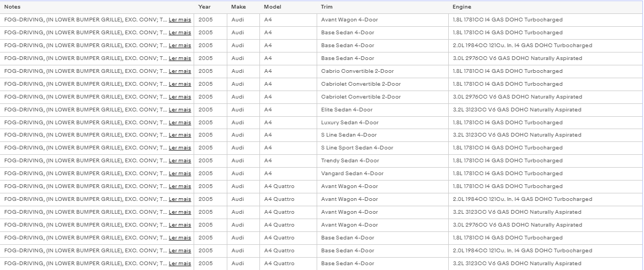This screenshot has height=270, width=644.
Task: Click the FOG-DRIVING notes text in the Vangard Sedan row
Action: pos(85,174)
